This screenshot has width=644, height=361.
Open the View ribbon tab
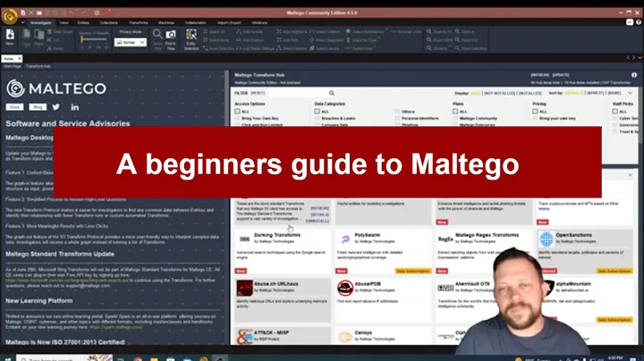[x=64, y=22]
